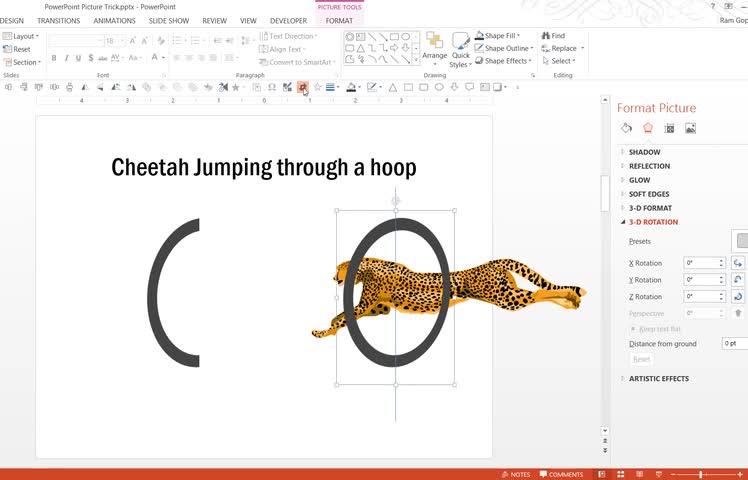748x480 pixels.
Task: Click the Reset slide button
Action: tap(18, 49)
